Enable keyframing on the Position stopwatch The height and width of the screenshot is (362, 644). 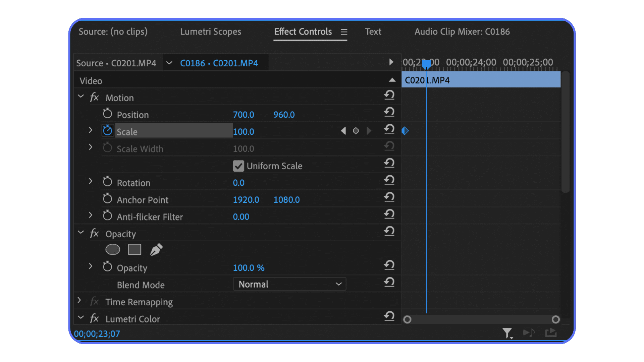tap(107, 113)
